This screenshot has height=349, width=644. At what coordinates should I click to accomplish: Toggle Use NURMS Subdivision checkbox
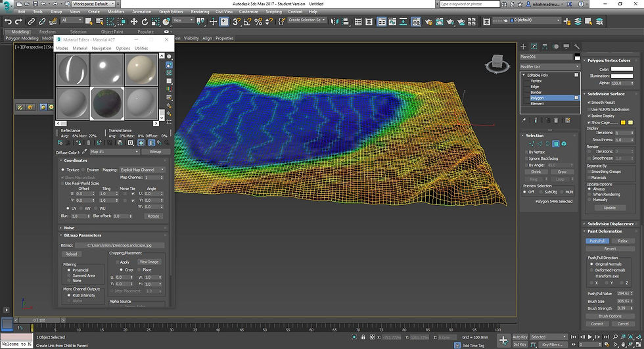pyautogui.click(x=589, y=109)
